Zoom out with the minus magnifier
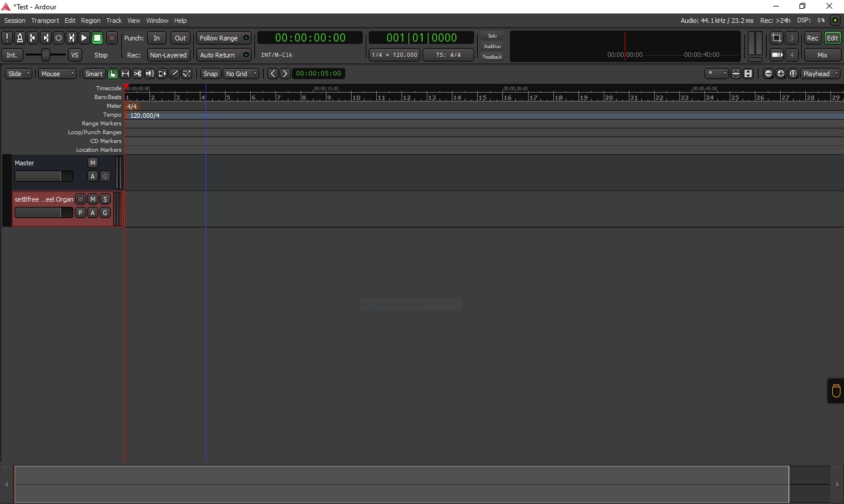Image resolution: width=844 pixels, height=504 pixels. (769, 74)
